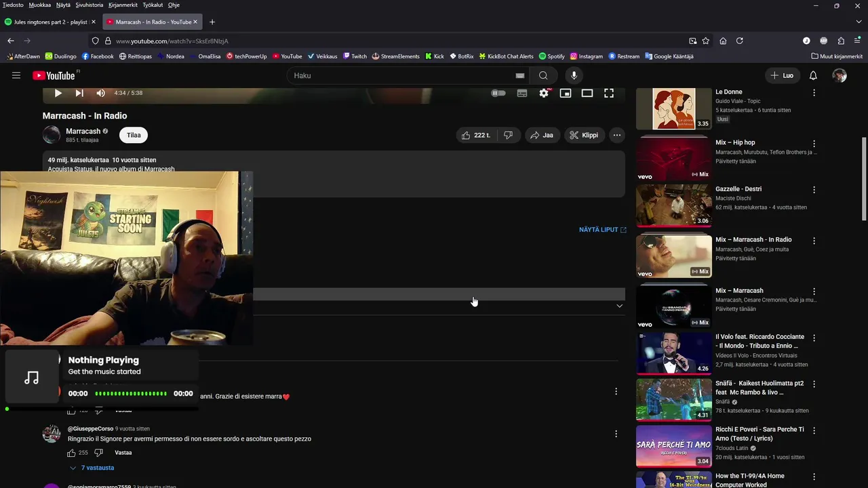
Task: Open options menu for @GiuseppeCorso comment
Action: (x=616, y=434)
